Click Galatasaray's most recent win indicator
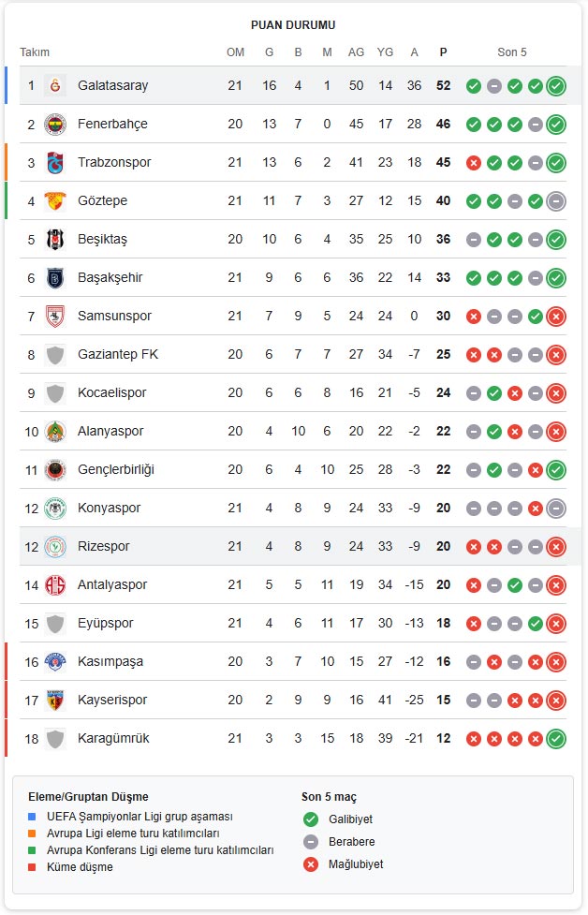The width and height of the screenshot is (588, 915). [554, 85]
